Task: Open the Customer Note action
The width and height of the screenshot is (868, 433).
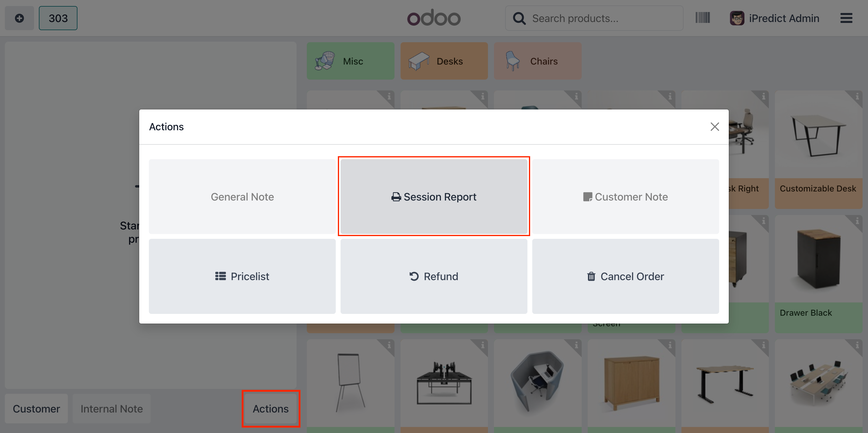Action: point(625,197)
